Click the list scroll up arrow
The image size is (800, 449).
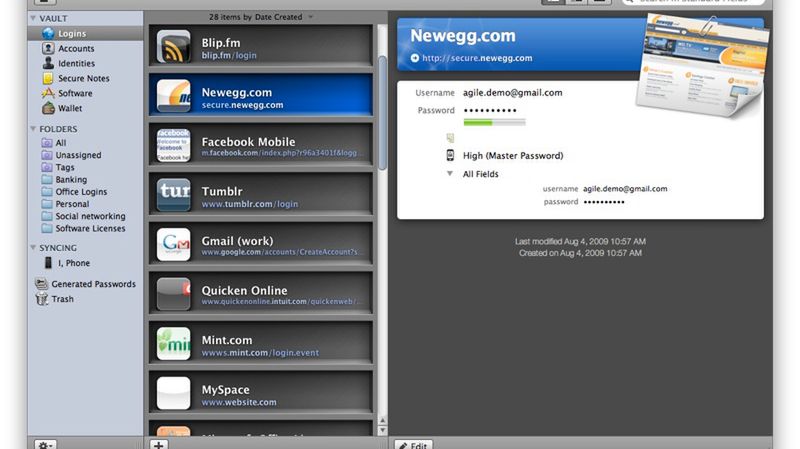pyautogui.click(x=383, y=421)
